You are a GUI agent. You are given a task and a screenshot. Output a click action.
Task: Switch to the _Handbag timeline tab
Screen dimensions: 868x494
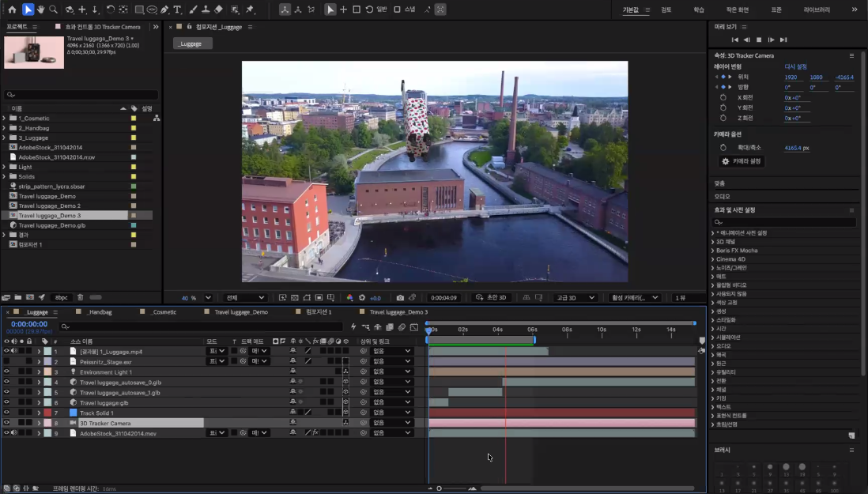100,312
